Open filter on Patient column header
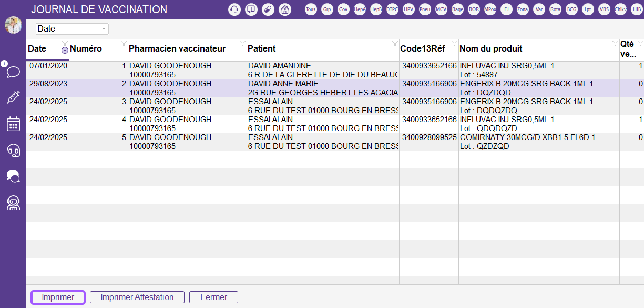 [x=395, y=43]
